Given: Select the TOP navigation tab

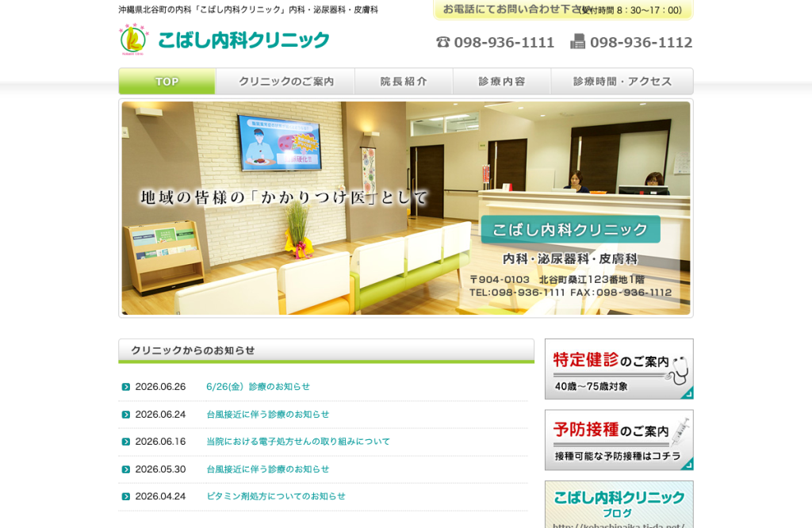Looking at the screenshot, I should 167,82.
